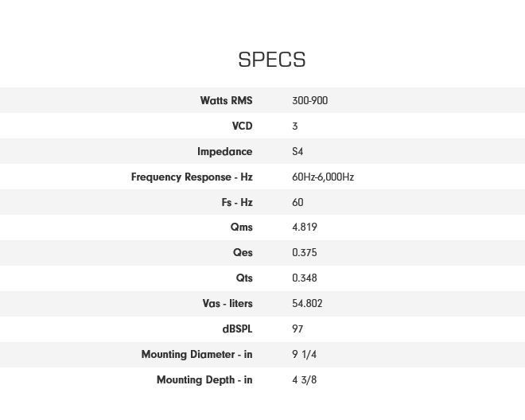Select the 0.348 Qts value
This screenshot has height=420, width=525.
coord(304,278)
